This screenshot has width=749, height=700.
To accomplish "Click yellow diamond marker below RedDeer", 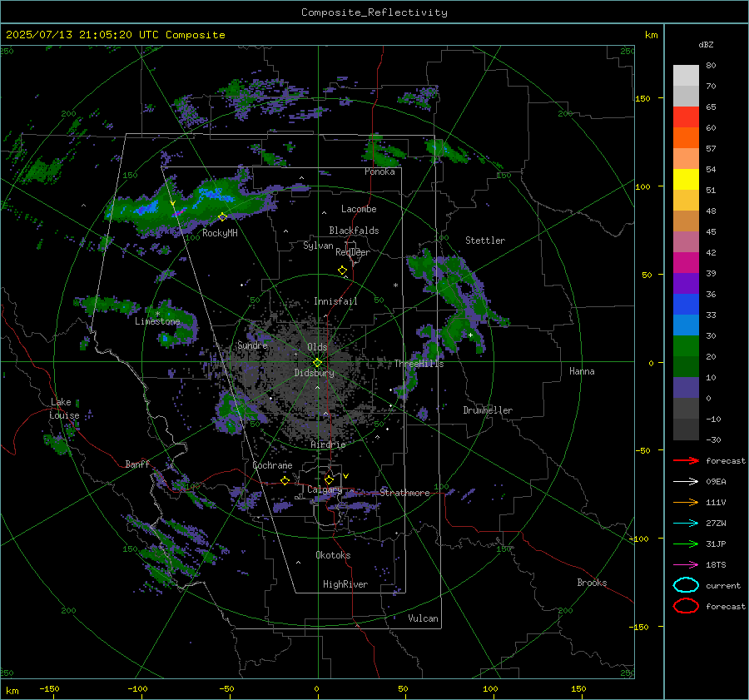I will [x=342, y=271].
